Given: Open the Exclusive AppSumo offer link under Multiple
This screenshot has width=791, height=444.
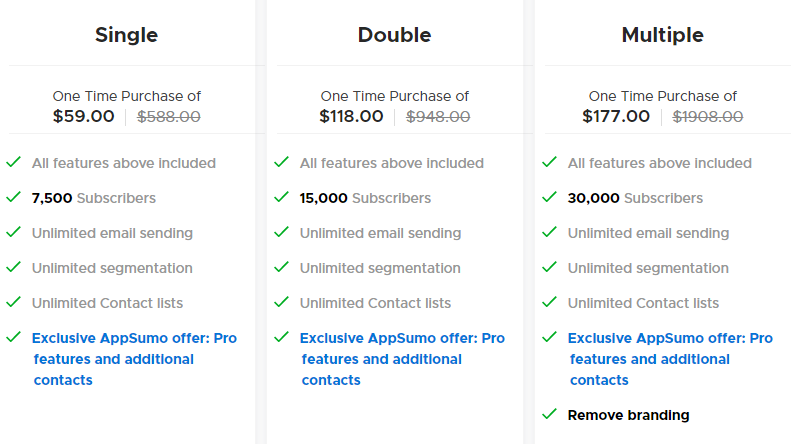Looking at the screenshot, I should pyautogui.click(x=670, y=359).
